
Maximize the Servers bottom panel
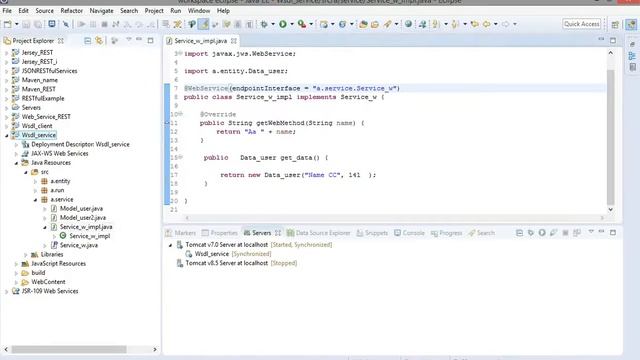(x=613, y=232)
